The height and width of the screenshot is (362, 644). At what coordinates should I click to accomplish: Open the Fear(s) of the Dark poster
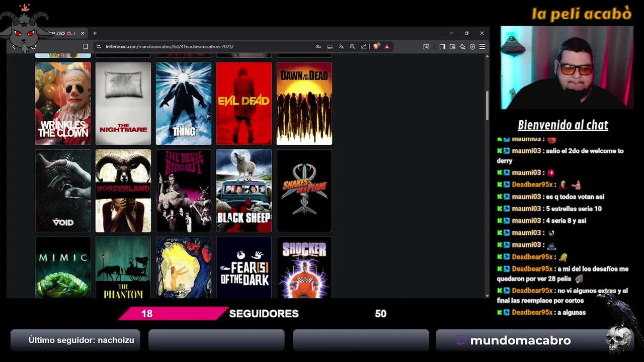coord(244,267)
